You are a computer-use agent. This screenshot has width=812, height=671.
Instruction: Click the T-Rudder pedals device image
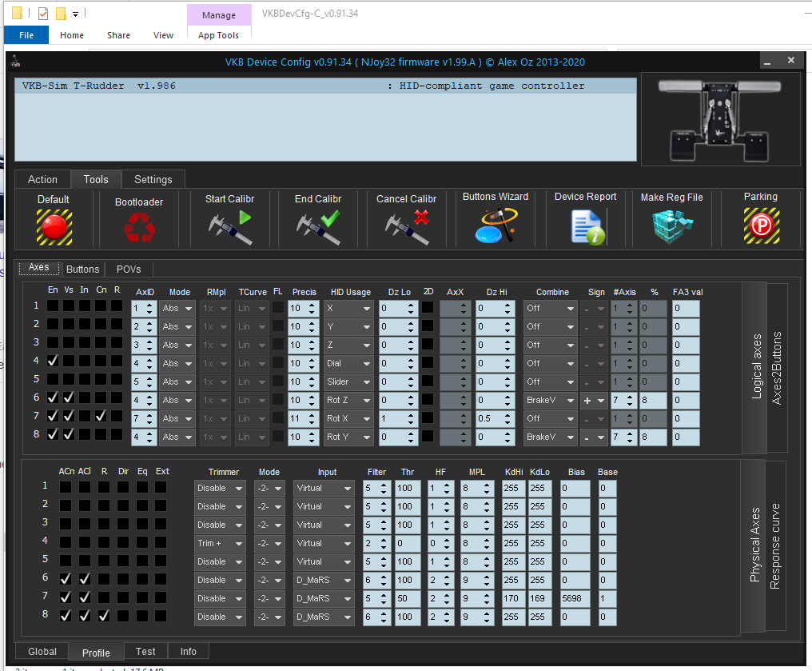(720, 120)
